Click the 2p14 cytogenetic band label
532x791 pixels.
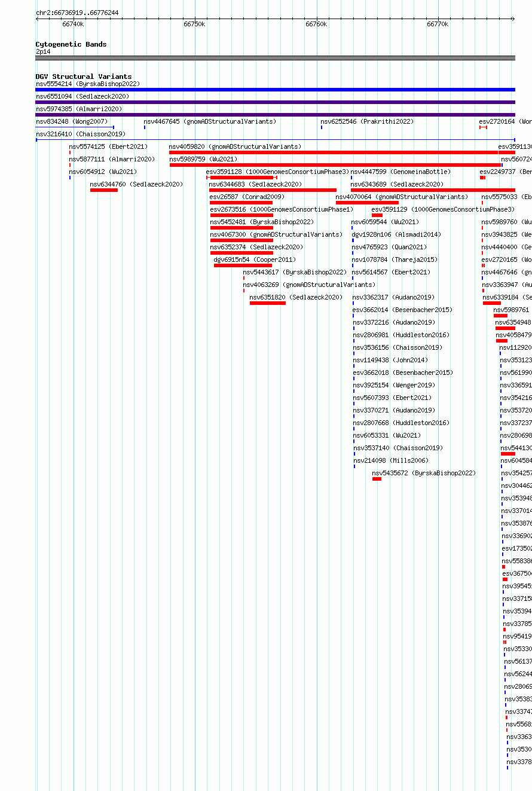coord(43,51)
